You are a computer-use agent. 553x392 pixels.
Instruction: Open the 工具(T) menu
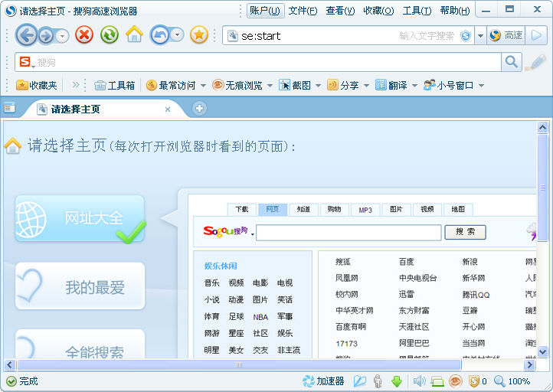point(417,11)
